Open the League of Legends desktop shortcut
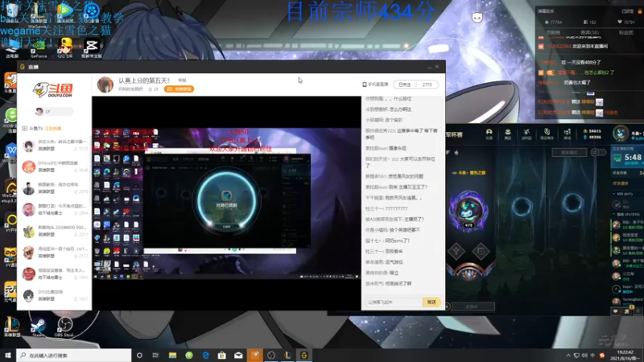The height and width of the screenshot is (362, 644). pos(12,327)
